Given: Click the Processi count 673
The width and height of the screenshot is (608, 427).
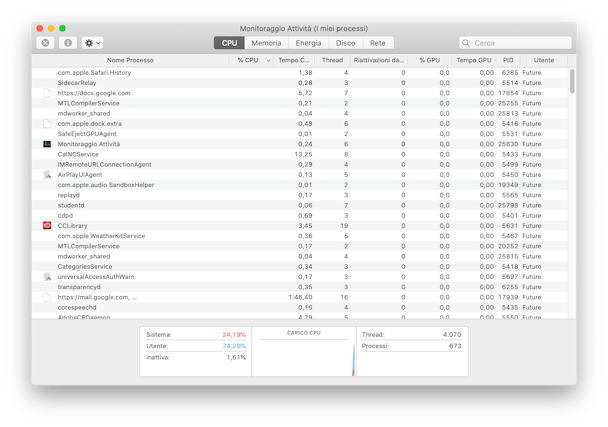Looking at the screenshot, I should tap(455, 346).
